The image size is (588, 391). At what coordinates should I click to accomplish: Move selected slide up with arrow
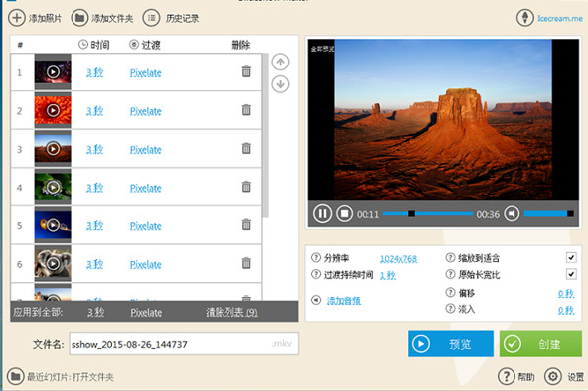pos(280,62)
